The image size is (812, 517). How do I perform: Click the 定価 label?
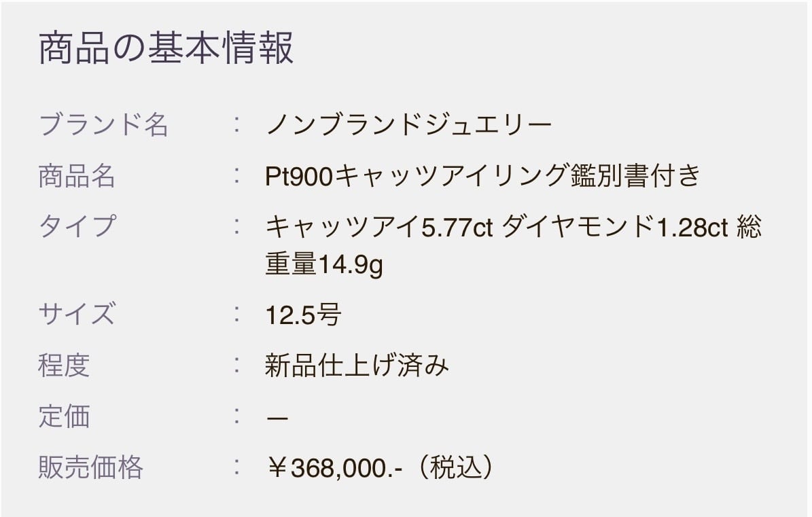click(64, 416)
